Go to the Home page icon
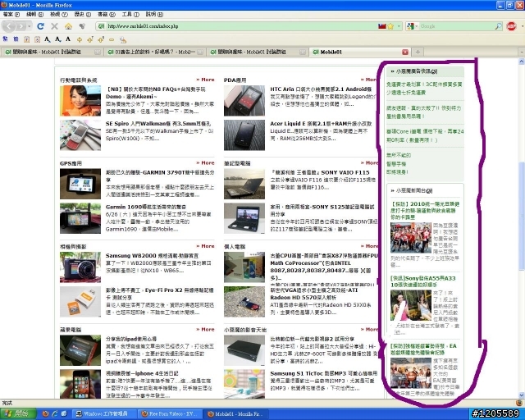Viewport: 525px width, 420px height. point(68,26)
